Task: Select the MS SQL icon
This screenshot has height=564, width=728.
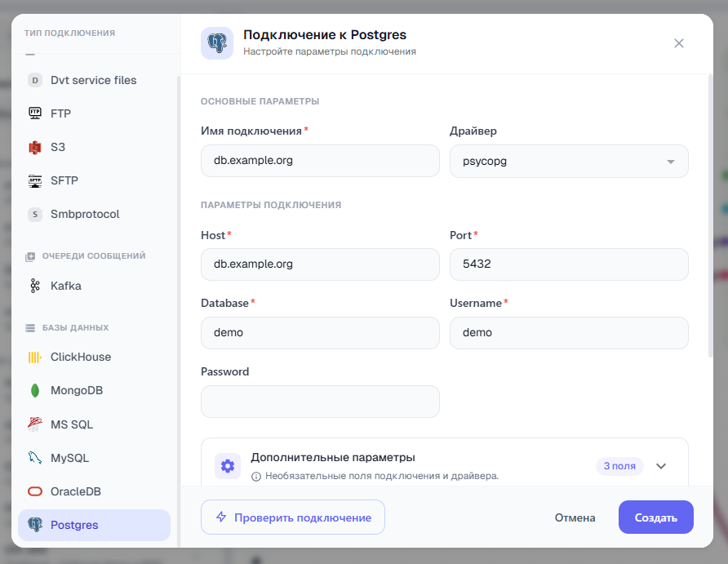Action: pyautogui.click(x=35, y=424)
